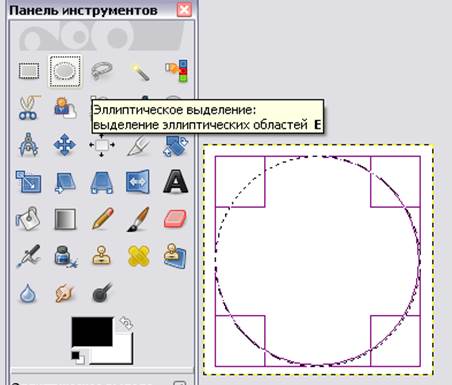Select the Perspective Clone tool

pos(175,255)
